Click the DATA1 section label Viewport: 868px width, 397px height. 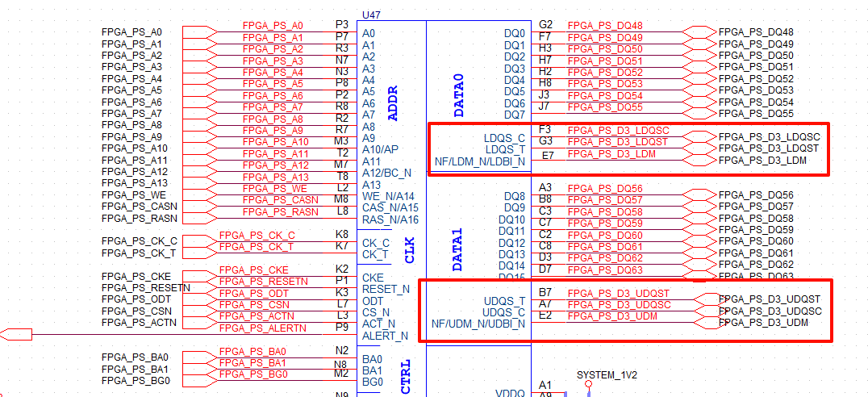coord(458,249)
